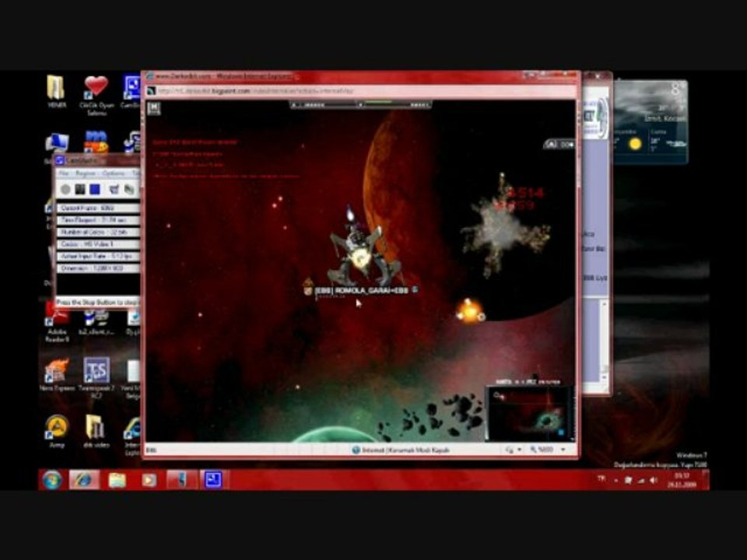Viewport: 747px width, 560px height.
Task: Open the Windows Start menu orb
Action: (52, 480)
